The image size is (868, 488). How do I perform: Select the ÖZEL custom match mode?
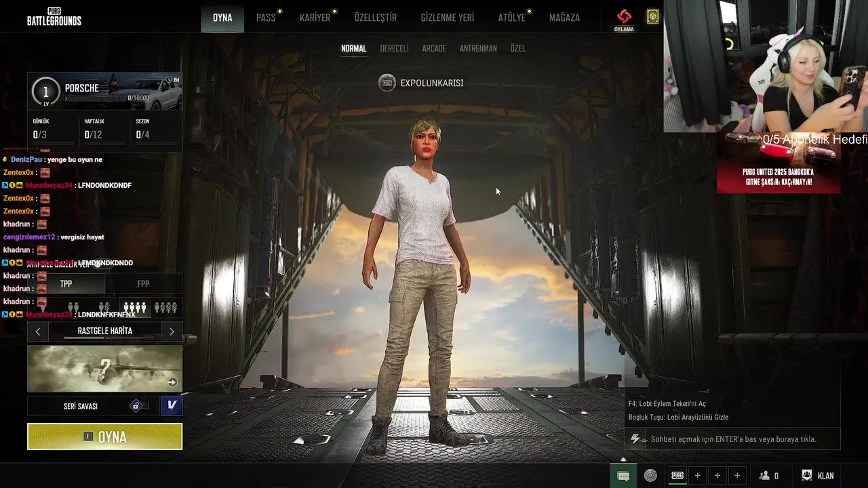pos(517,49)
